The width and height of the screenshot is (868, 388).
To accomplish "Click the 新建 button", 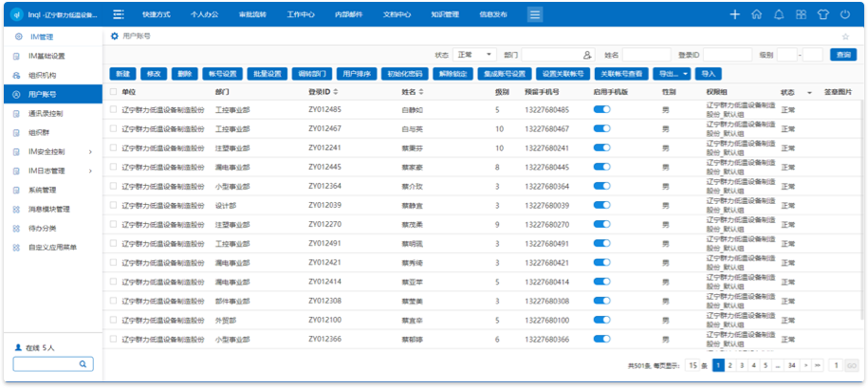I will tap(121, 73).
